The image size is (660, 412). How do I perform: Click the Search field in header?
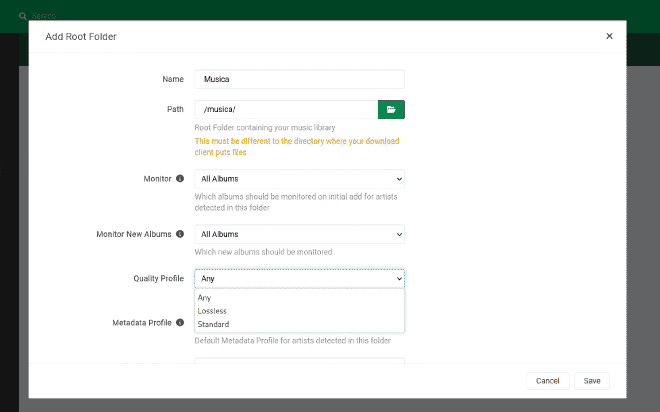(44, 16)
